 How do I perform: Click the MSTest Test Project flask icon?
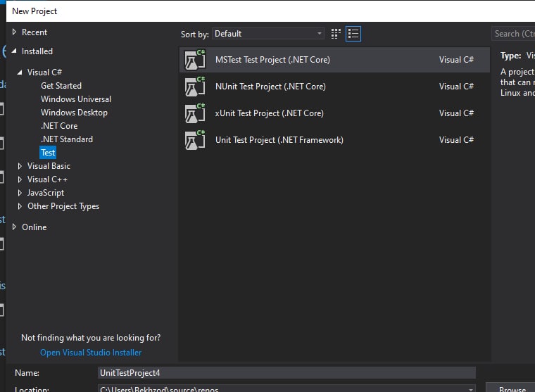click(x=195, y=60)
